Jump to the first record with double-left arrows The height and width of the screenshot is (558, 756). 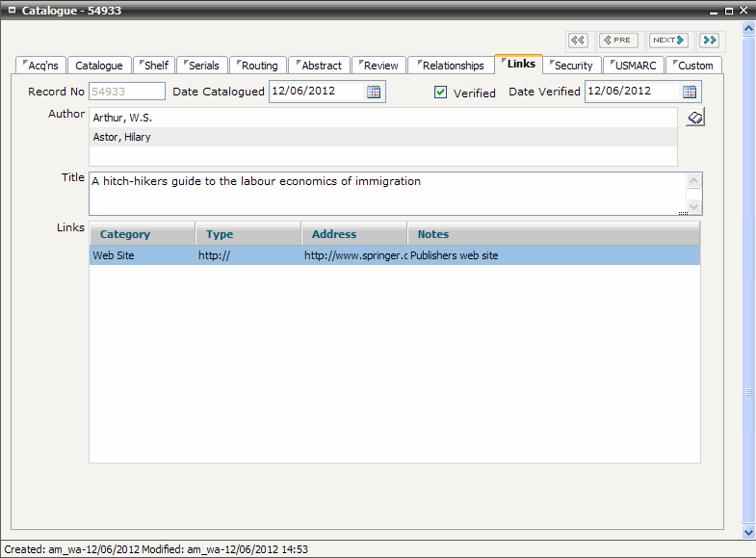(578, 40)
